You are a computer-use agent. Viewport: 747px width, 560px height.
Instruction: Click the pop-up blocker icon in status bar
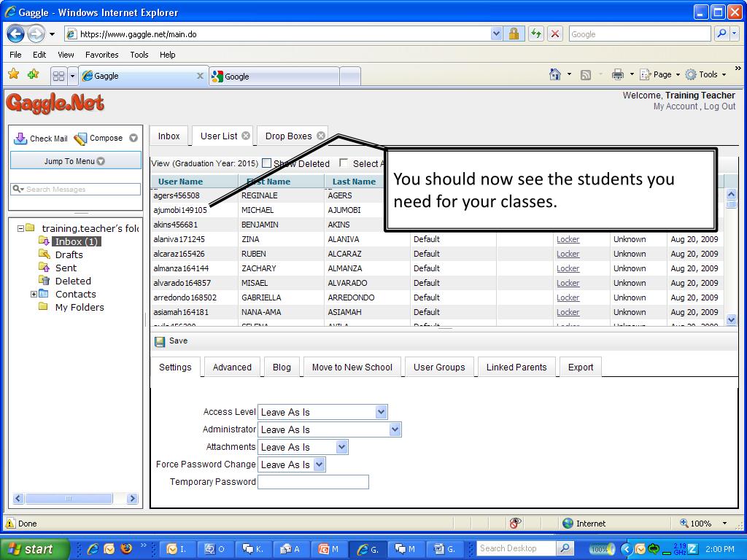515,524
